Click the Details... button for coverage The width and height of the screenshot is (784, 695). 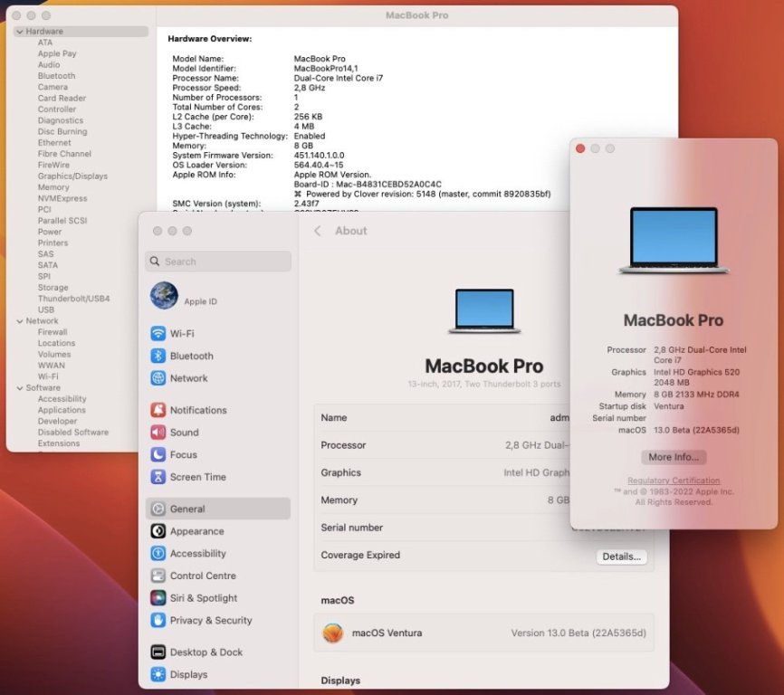pos(622,557)
